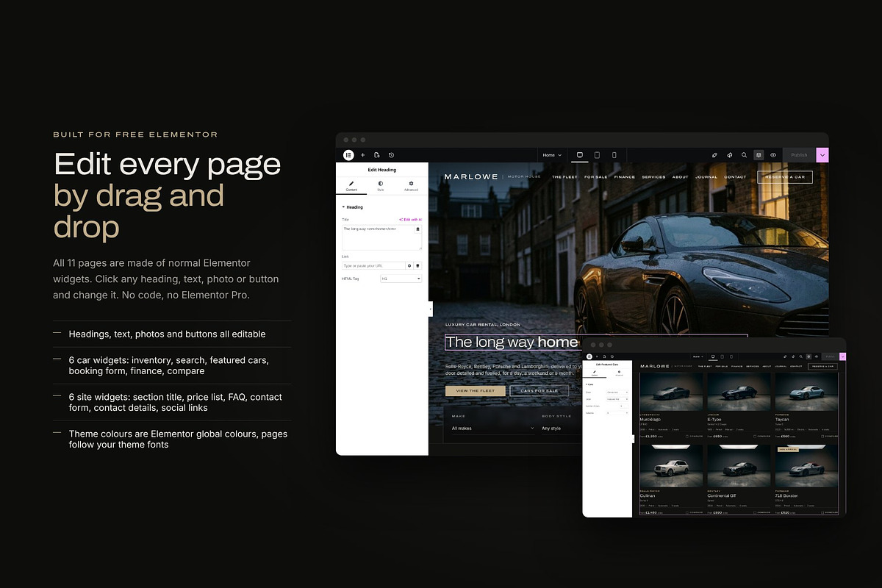Open document settings icon in main editor toolbar
Viewport: 882px width, 588px height.
click(x=376, y=155)
